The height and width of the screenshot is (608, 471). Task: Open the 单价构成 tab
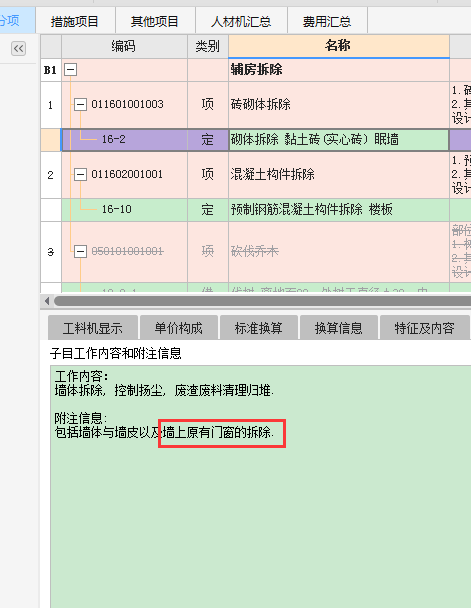[178, 328]
